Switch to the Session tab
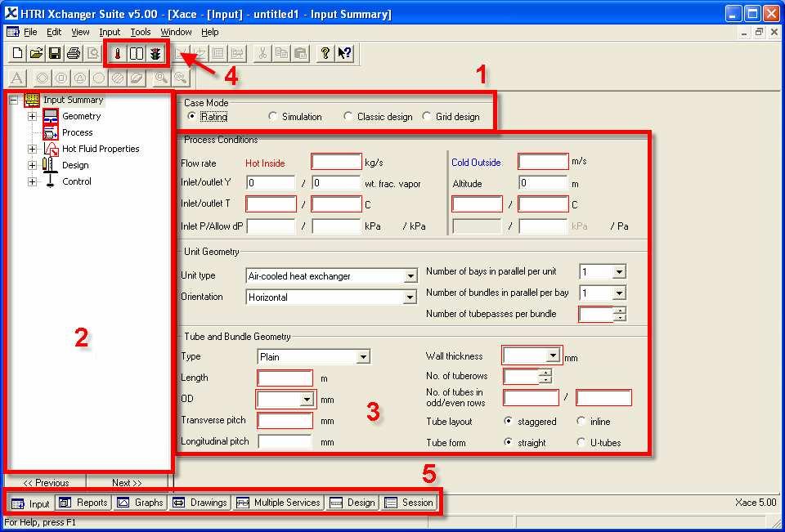The height and width of the screenshot is (532, 785). pyautogui.click(x=409, y=503)
